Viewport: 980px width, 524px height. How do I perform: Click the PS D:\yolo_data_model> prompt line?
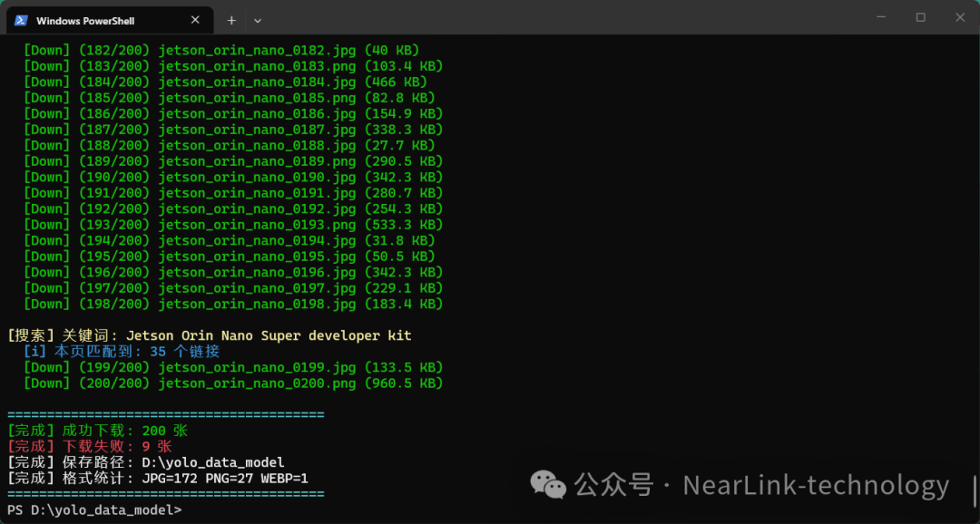[x=91, y=509]
